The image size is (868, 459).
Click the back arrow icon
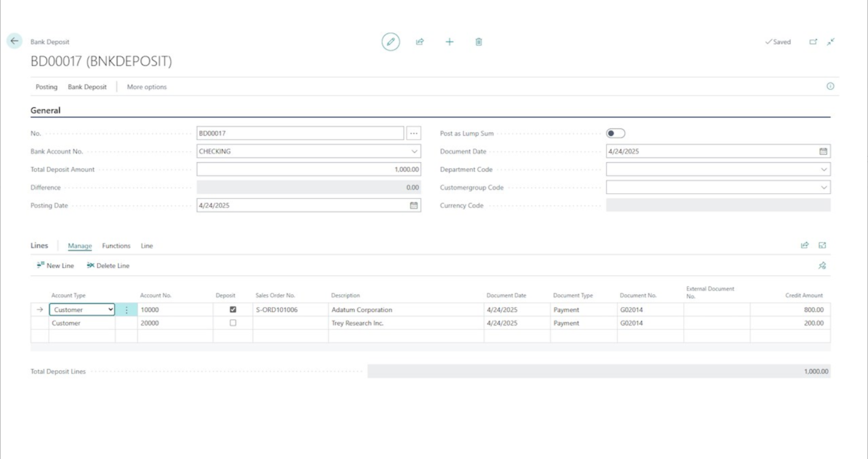(x=14, y=41)
